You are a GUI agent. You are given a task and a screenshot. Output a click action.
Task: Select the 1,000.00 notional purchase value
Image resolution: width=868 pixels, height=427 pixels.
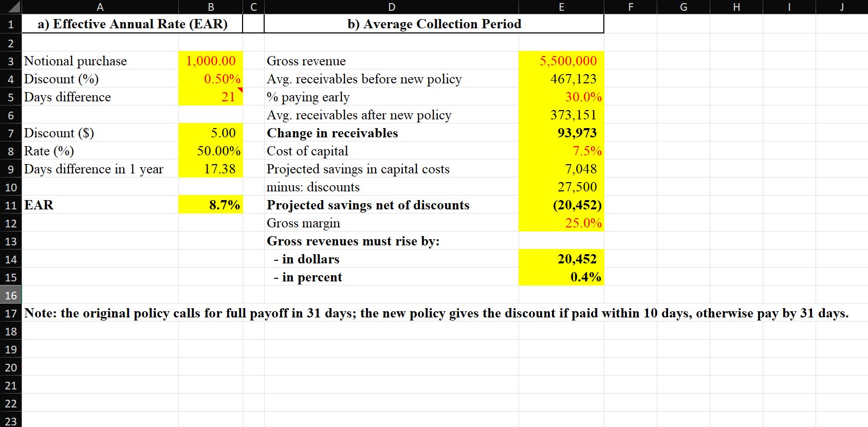[x=211, y=61]
